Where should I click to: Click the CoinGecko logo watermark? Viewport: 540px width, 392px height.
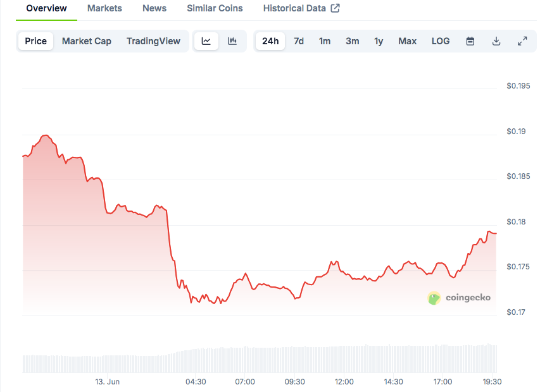[x=460, y=298]
